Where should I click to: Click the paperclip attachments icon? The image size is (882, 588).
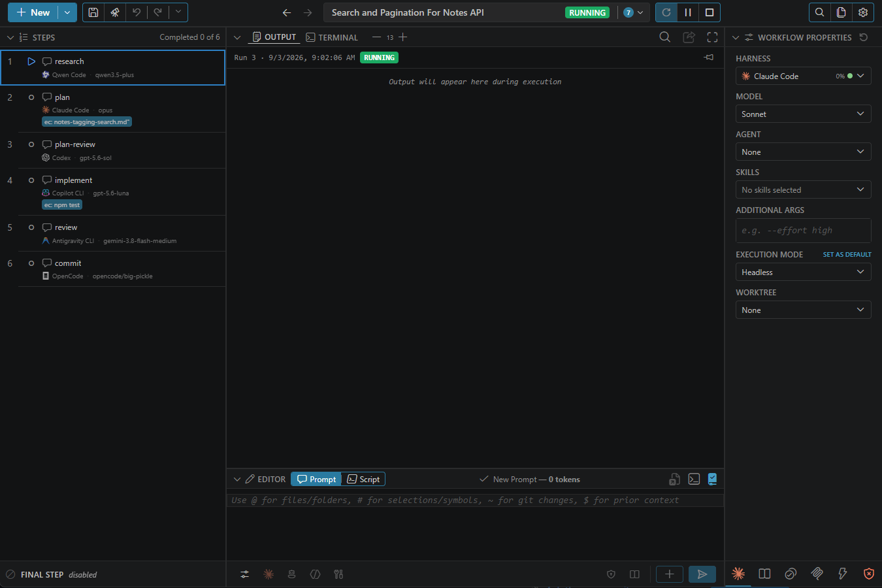(x=817, y=574)
